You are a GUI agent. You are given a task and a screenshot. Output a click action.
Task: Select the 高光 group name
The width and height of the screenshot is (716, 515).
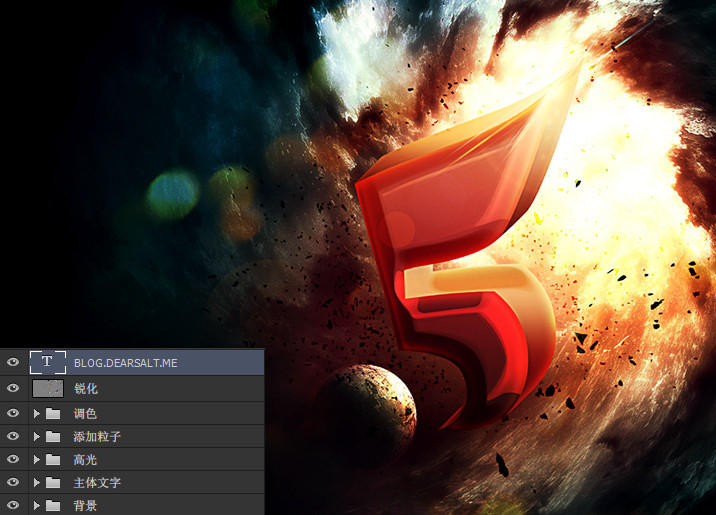85,460
